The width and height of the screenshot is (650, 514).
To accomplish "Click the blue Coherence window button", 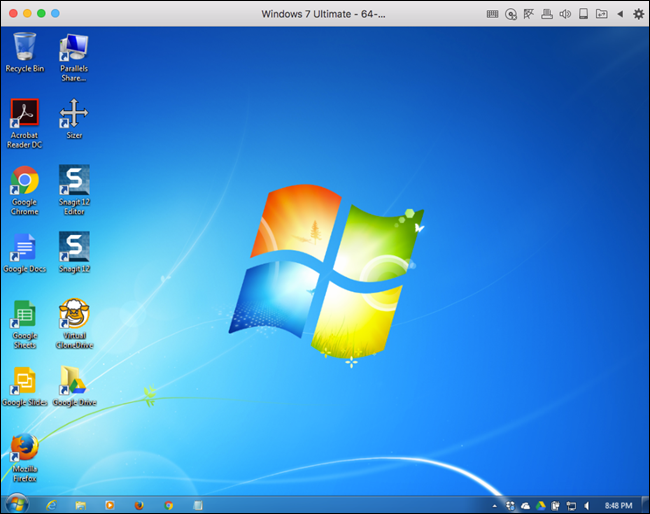I will click(x=55, y=13).
